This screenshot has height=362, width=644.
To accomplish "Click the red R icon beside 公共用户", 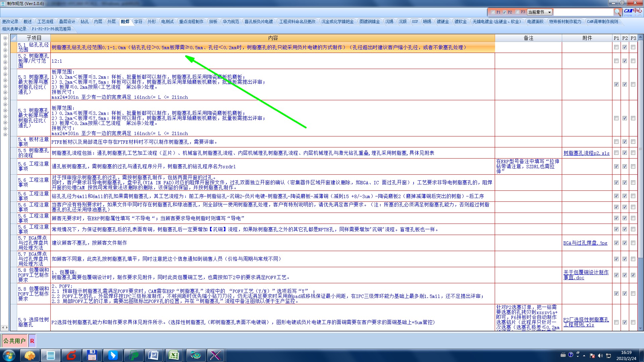I will (x=32, y=341).
